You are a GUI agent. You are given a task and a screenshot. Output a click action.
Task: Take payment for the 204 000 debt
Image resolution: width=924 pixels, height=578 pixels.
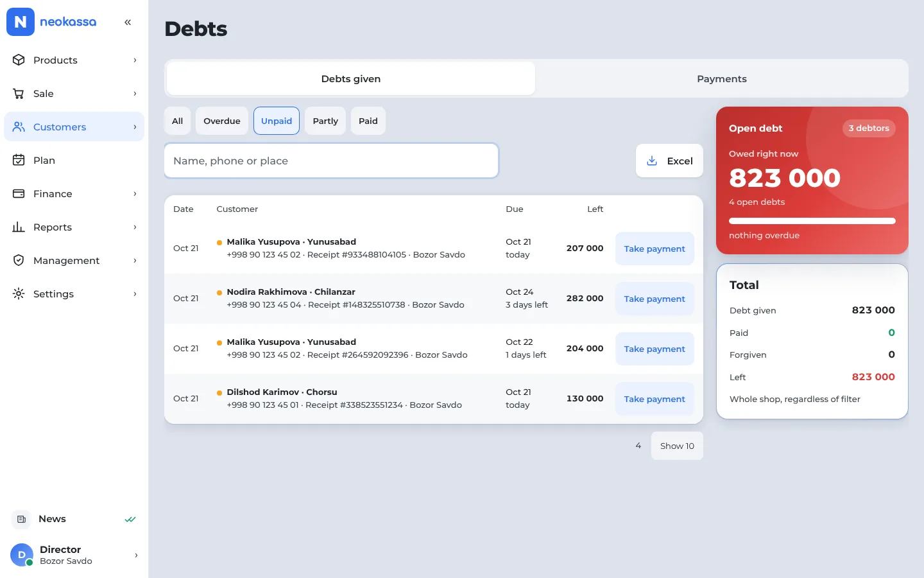[654, 349]
